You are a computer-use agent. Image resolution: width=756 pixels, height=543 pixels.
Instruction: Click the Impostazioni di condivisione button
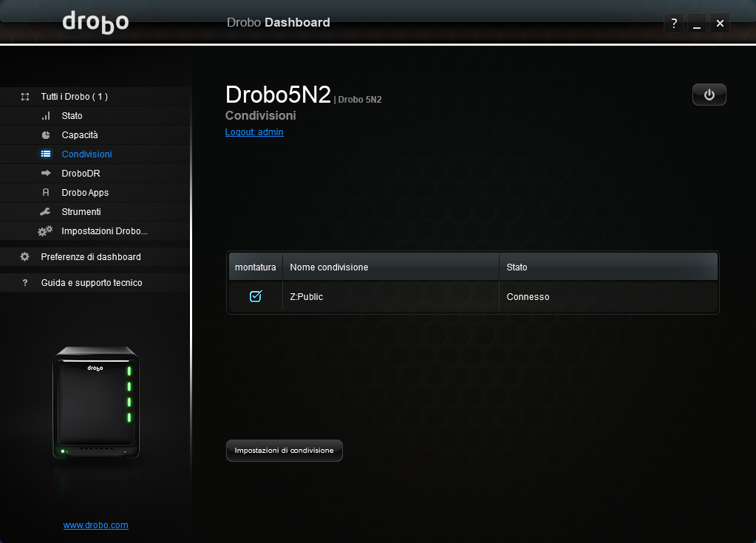click(284, 451)
